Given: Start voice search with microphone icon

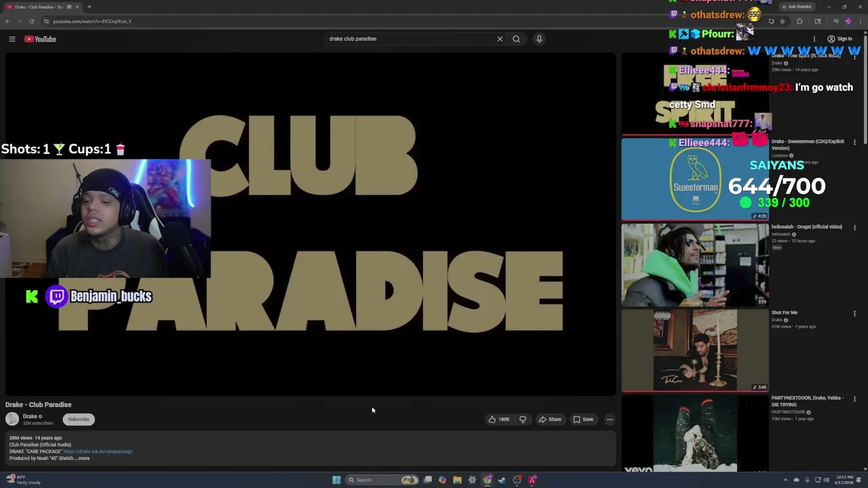Looking at the screenshot, I should point(539,39).
